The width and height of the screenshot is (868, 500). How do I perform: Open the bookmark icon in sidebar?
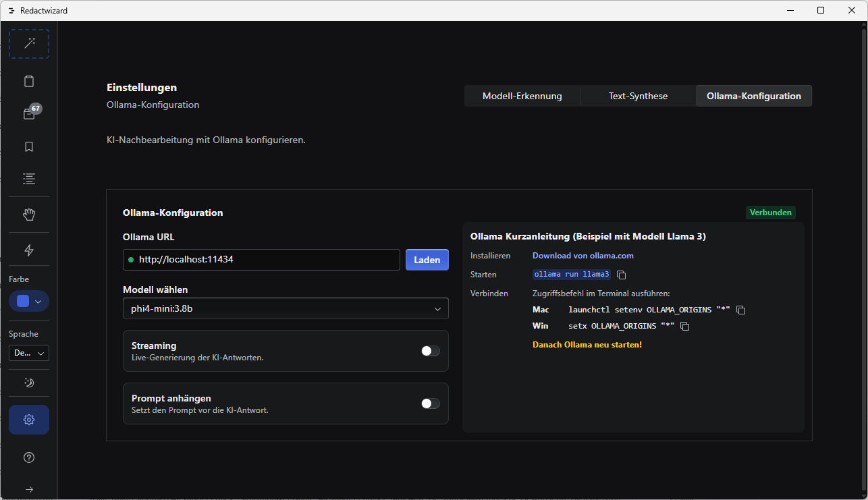pyautogui.click(x=29, y=146)
